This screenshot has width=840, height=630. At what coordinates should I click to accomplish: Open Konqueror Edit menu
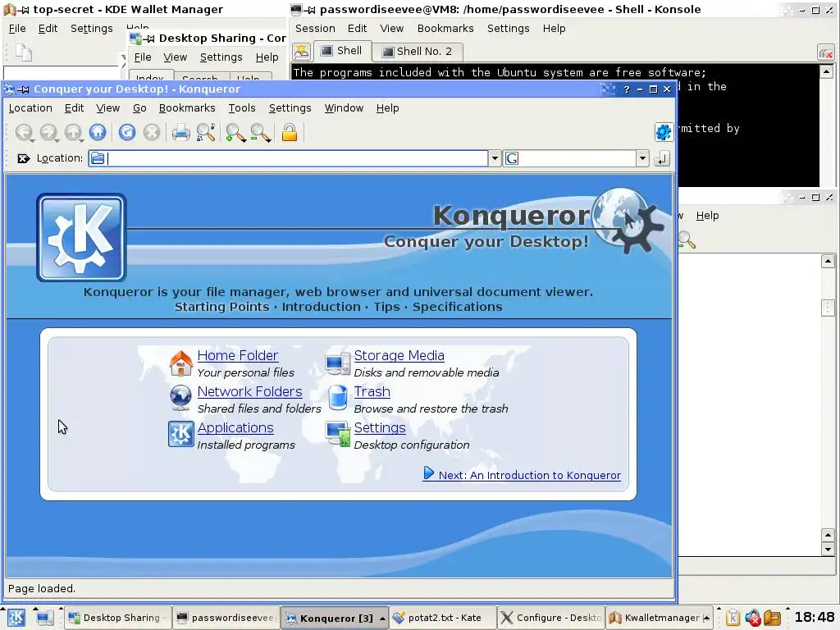pos(74,108)
